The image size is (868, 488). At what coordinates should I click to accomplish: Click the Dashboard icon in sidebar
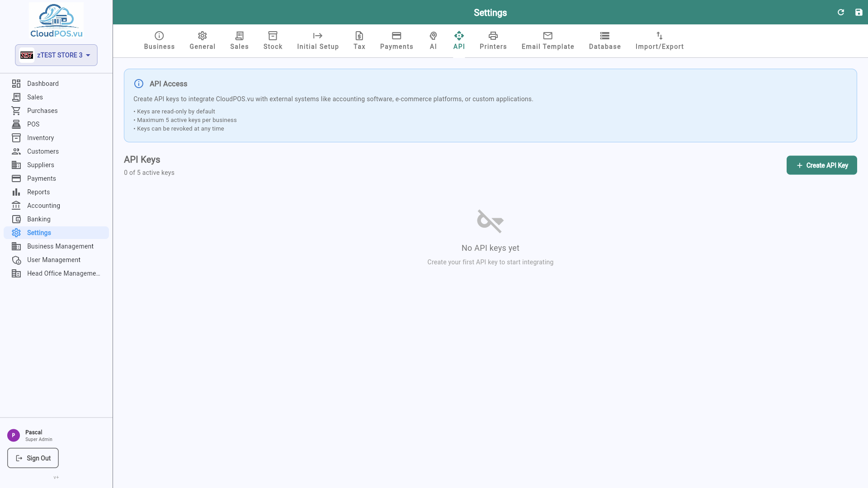[16, 84]
